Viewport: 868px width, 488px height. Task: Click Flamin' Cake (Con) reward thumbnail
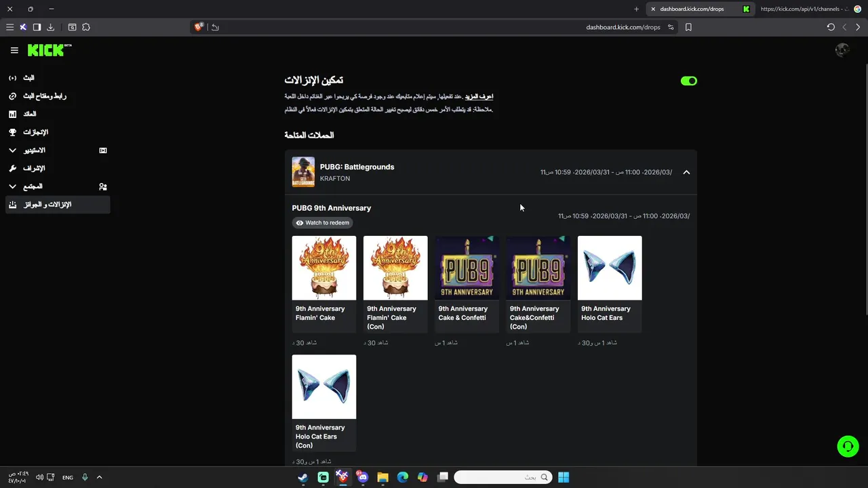395,268
